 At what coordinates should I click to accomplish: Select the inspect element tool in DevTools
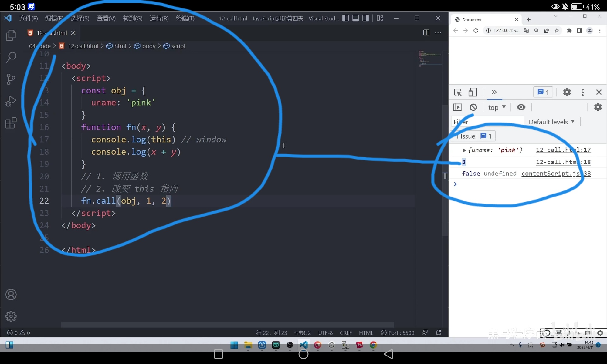[x=458, y=92]
